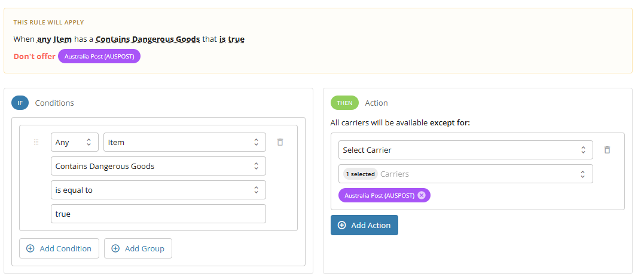
Task: Delete the carrier action with trash icon
Action: point(607,150)
